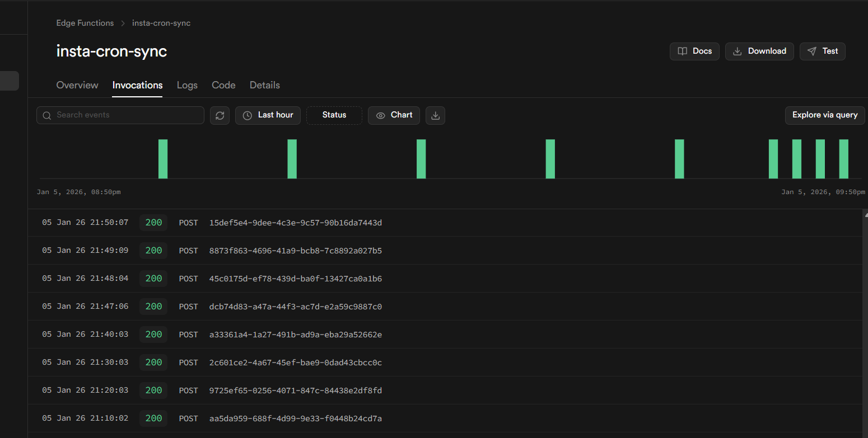Click the search magnifier icon
868x438 pixels.
[x=47, y=115]
